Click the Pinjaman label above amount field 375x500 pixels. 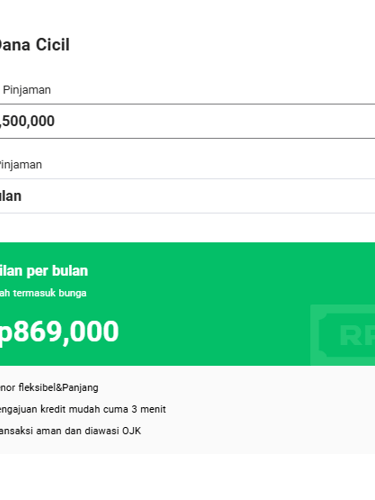(x=27, y=90)
